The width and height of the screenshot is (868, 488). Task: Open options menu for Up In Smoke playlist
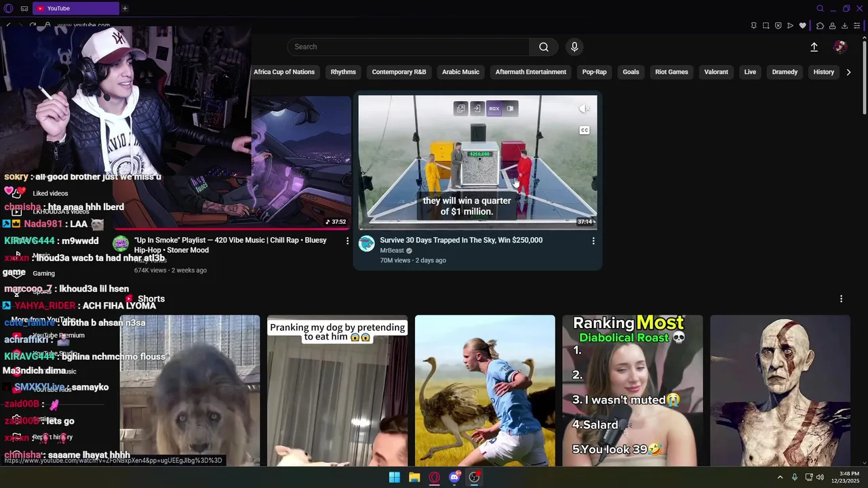pos(347,241)
